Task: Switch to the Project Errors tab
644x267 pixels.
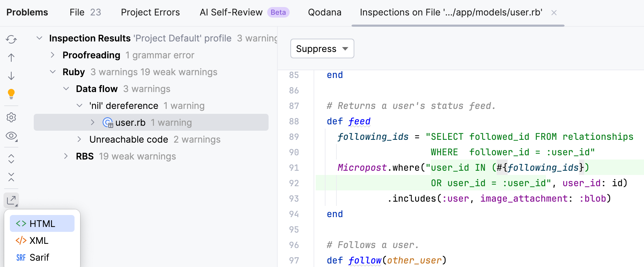Action: 150,12
